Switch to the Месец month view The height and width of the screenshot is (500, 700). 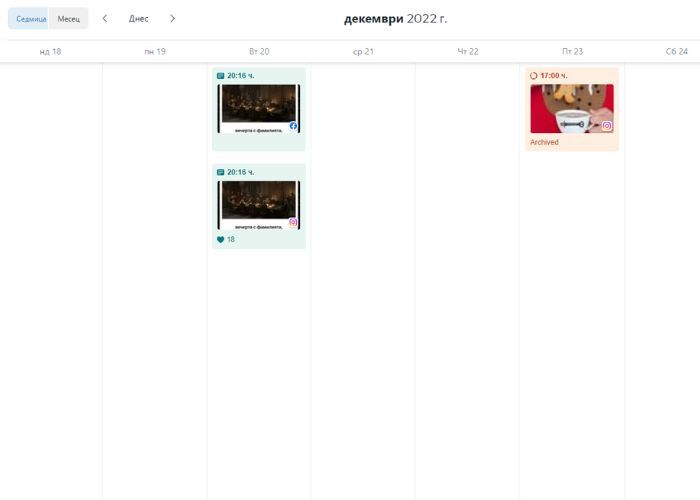(69, 19)
